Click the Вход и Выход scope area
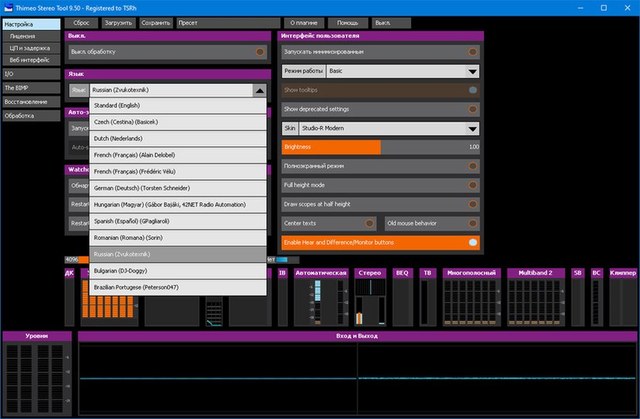 pos(357,378)
